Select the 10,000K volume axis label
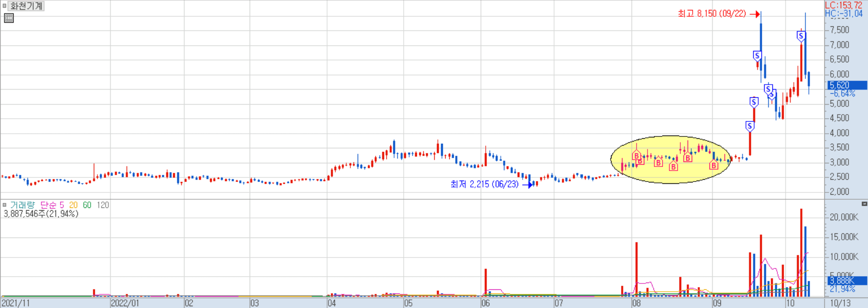The height and width of the screenshot is (308, 868). pos(844,257)
